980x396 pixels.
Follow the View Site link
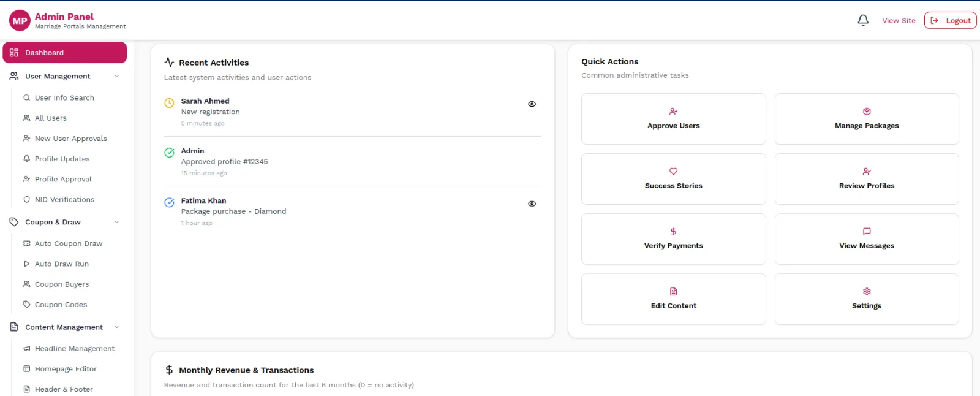899,20
